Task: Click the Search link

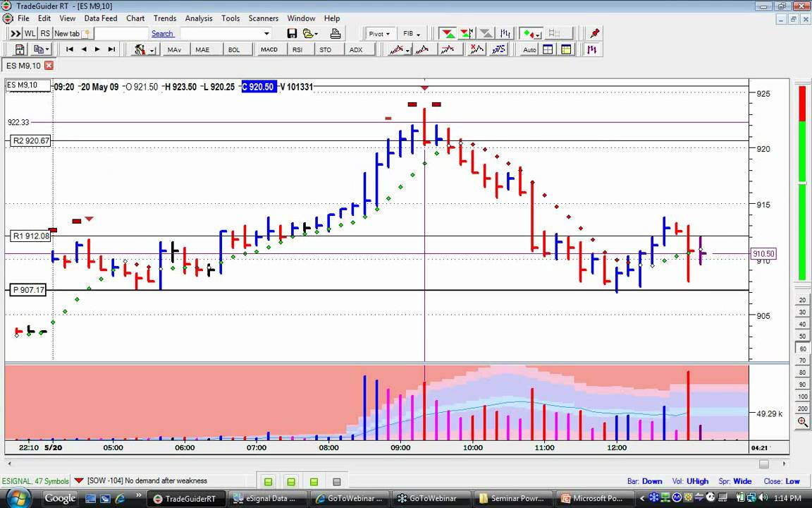Action: tap(162, 34)
